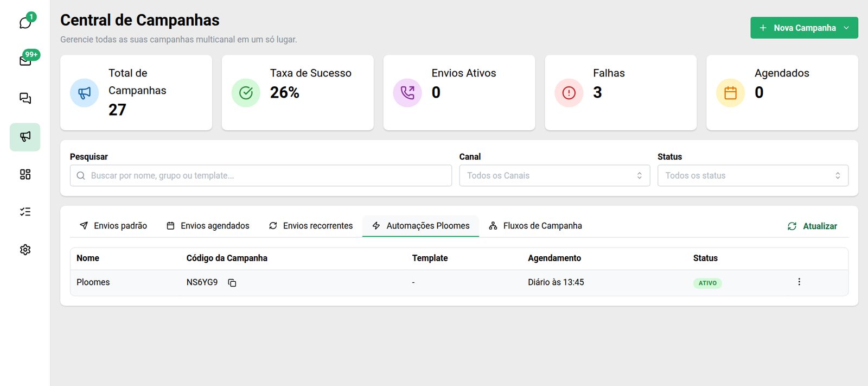The height and width of the screenshot is (386, 868).
Task: Click the Diário às 13:45 schedule cell
Action: [556, 282]
